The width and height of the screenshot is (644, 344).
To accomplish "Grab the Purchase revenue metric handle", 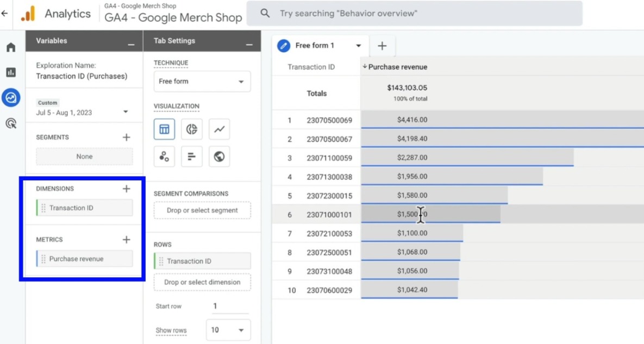I will click(43, 259).
